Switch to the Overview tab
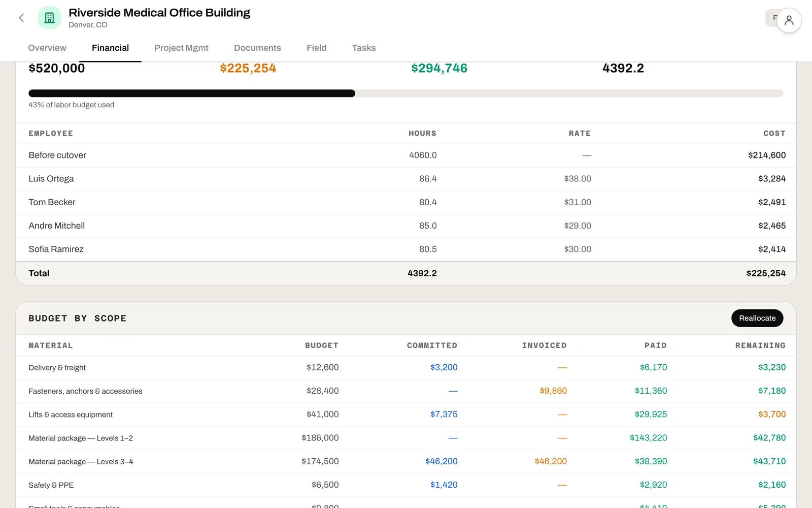 coord(47,48)
